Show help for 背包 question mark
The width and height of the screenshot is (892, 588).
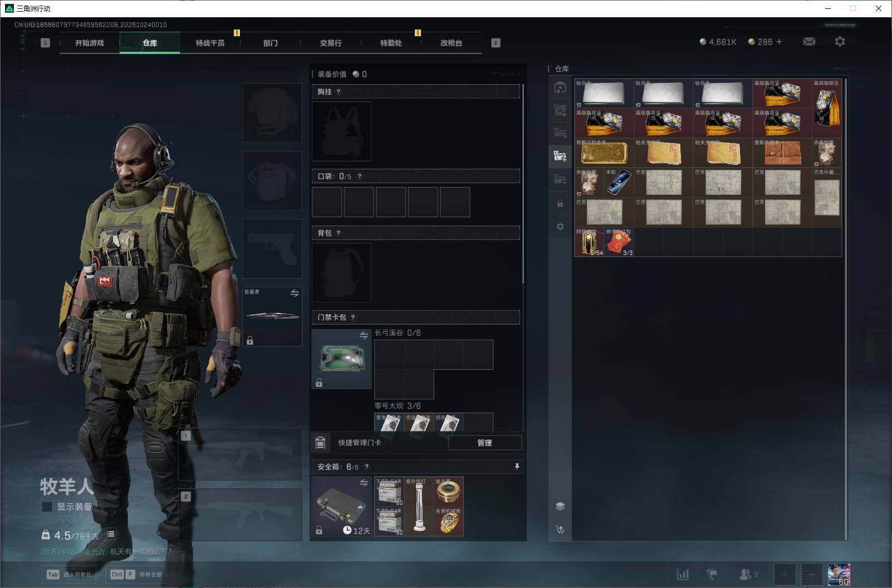coord(339,233)
